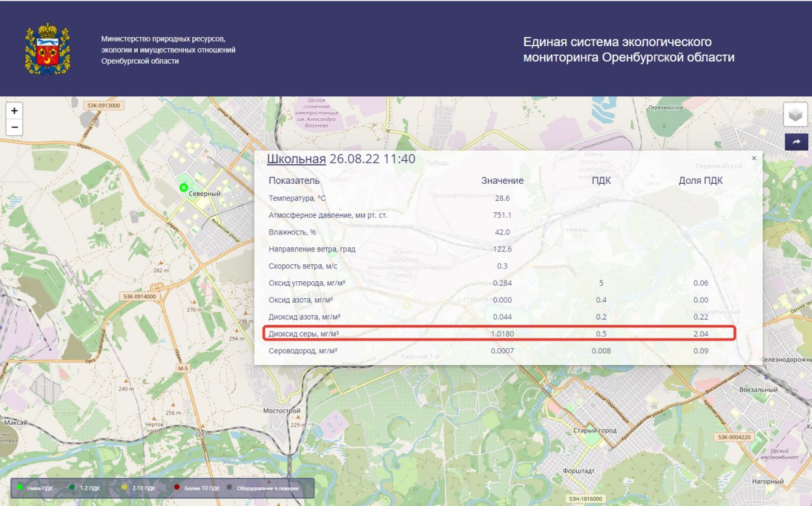Click the share arrow button
Screen dimensions: 812x506
pyautogui.click(x=796, y=142)
